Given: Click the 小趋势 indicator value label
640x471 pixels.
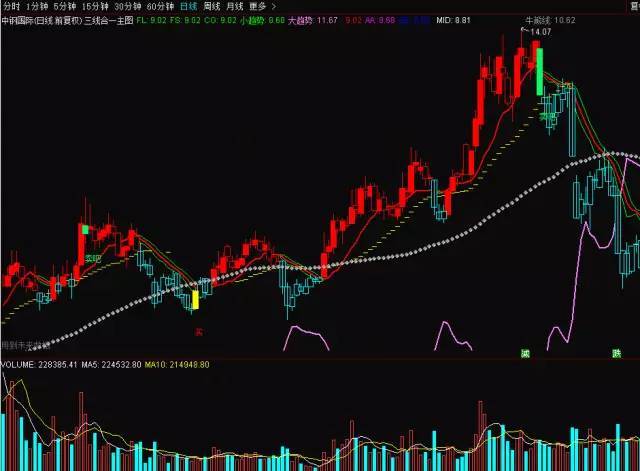Looking at the screenshot, I should 262,20.
